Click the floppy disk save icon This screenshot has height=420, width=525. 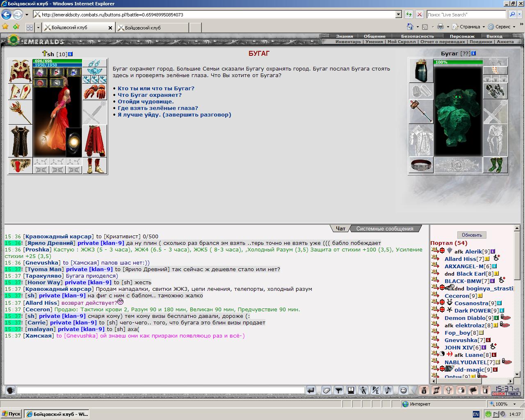(x=351, y=390)
